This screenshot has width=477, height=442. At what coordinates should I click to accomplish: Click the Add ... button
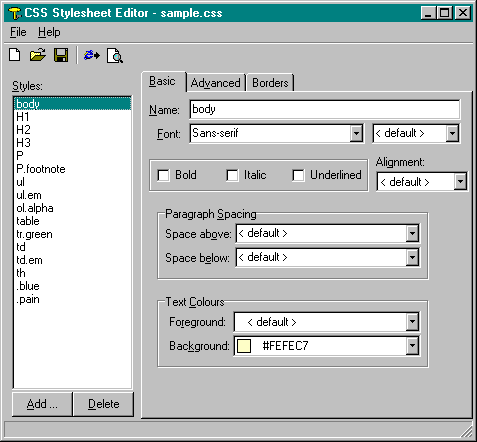[42, 404]
